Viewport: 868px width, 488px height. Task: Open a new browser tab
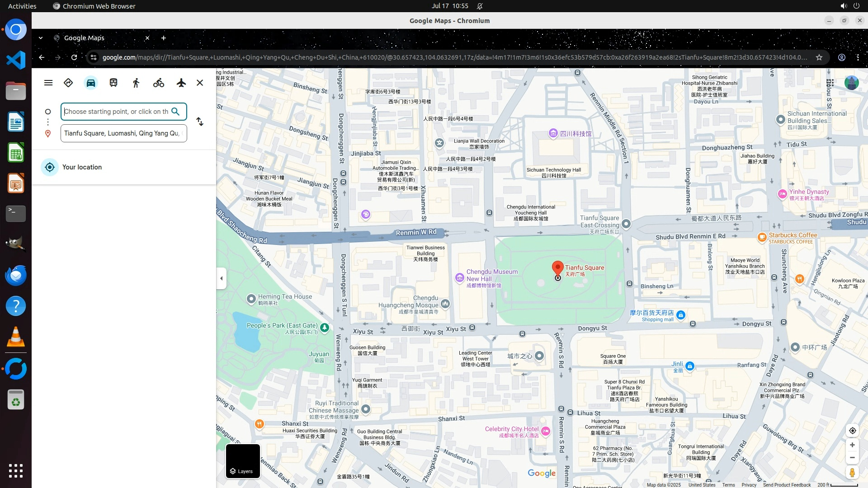[164, 38]
